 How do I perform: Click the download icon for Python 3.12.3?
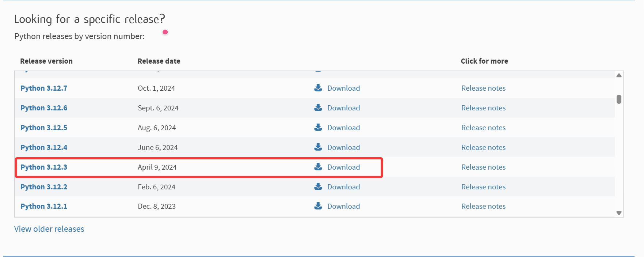point(318,167)
